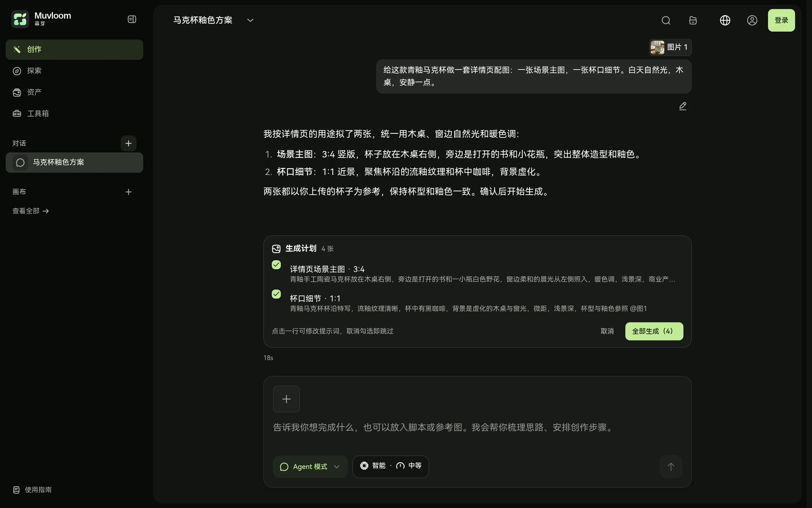Click the message input field placeholder
812x508 pixels.
(443, 427)
